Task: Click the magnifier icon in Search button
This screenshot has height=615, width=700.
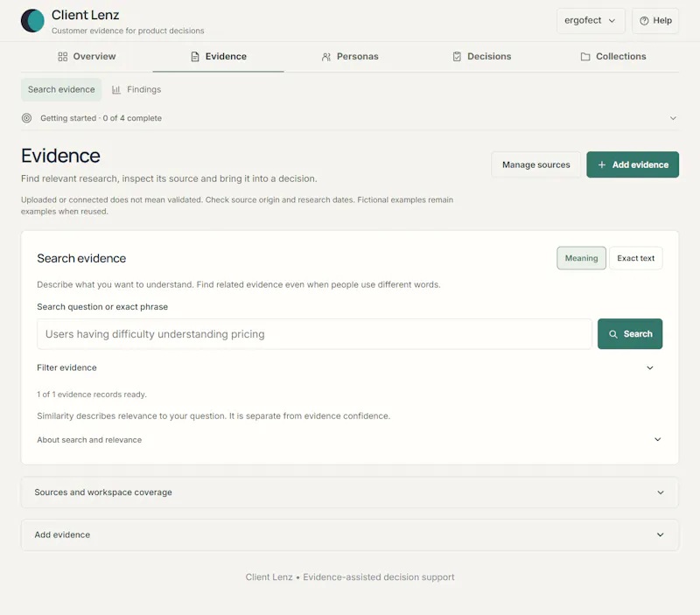Action: pyautogui.click(x=613, y=334)
